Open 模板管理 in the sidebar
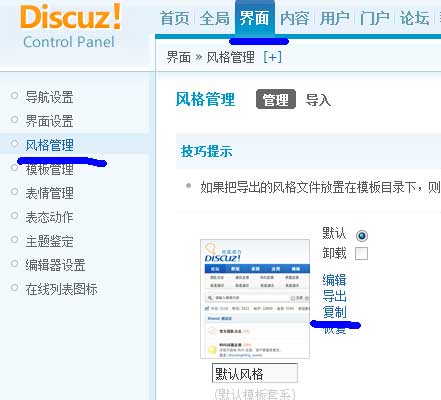The image size is (441, 400). 50,170
